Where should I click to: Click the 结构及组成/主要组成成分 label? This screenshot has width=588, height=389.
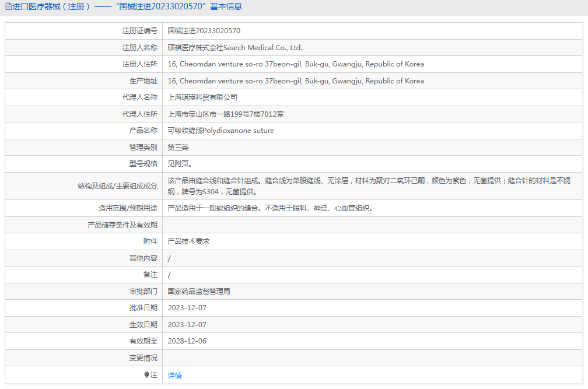tap(117, 186)
